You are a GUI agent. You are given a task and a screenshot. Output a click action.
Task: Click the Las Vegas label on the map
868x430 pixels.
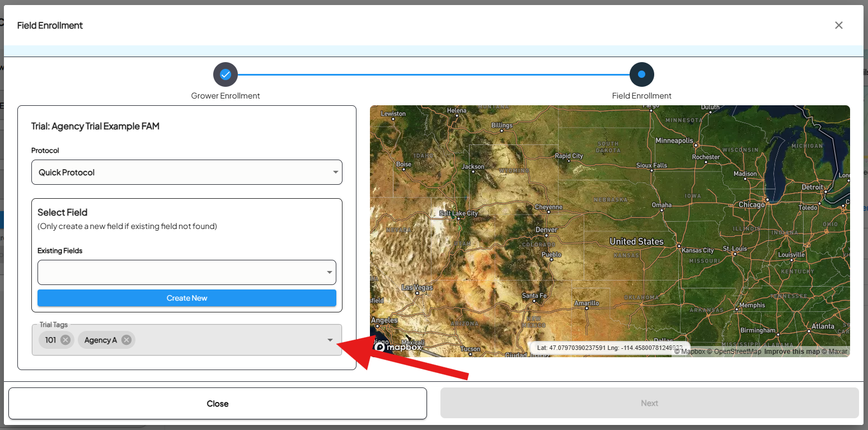(417, 288)
